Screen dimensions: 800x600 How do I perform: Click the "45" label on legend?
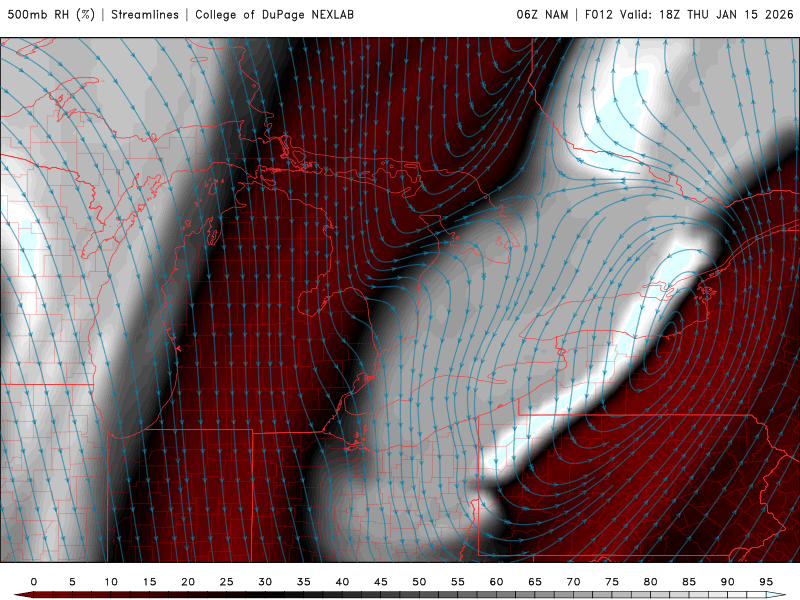[381, 582]
